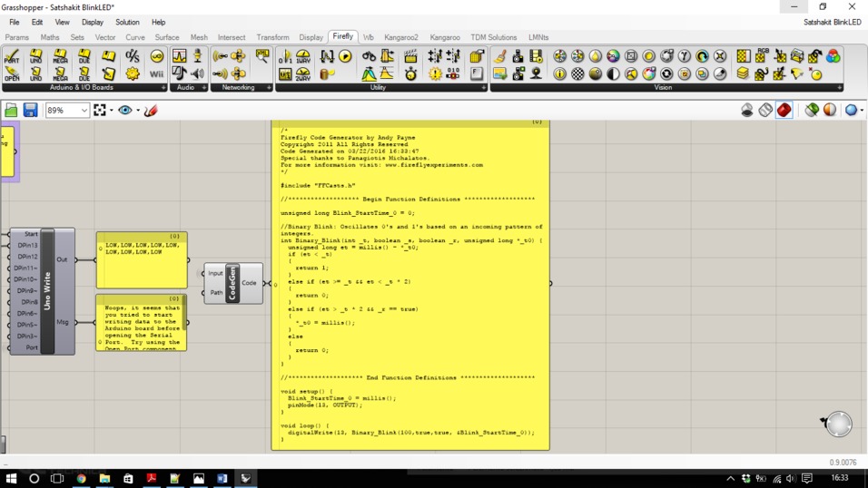This screenshot has width=868, height=488.
Task: Pick the Uno Read icon in top row
Action: 36,56
